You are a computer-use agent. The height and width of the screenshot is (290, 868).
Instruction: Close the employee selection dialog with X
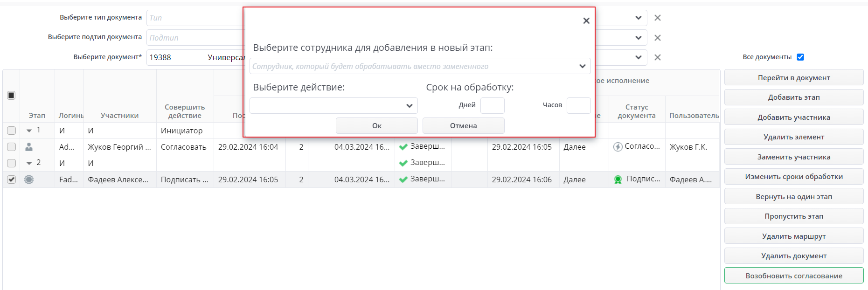[586, 21]
